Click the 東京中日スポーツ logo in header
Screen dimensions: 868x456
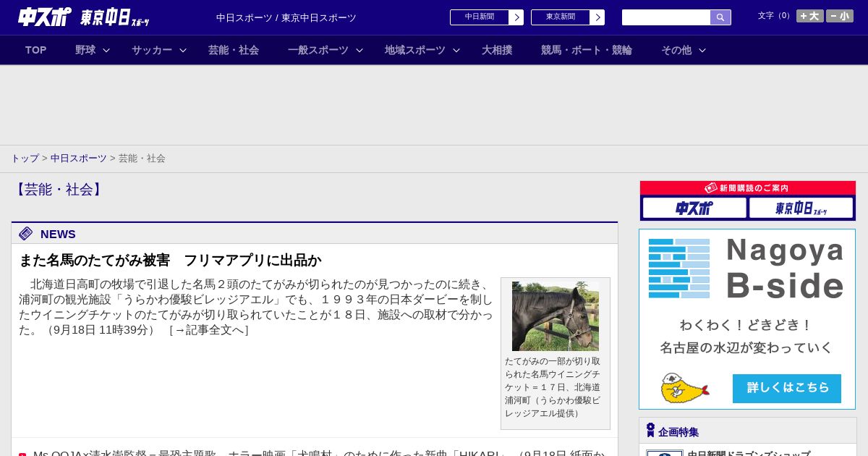pos(115,18)
